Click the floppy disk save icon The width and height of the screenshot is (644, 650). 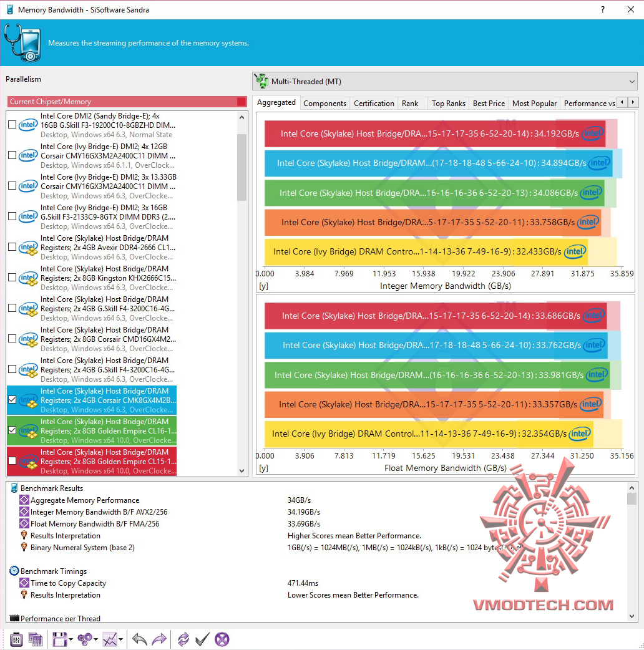click(59, 639)
